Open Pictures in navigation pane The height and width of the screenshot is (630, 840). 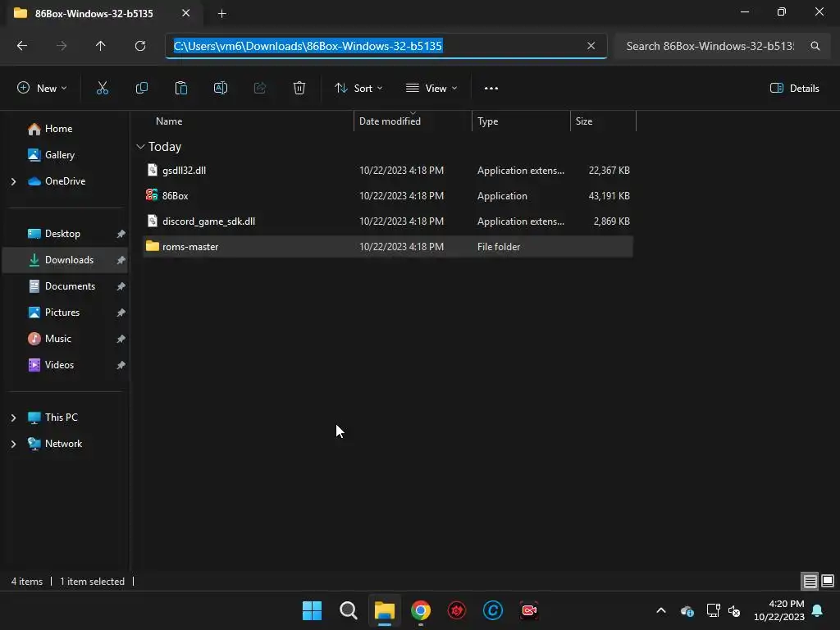62,313
